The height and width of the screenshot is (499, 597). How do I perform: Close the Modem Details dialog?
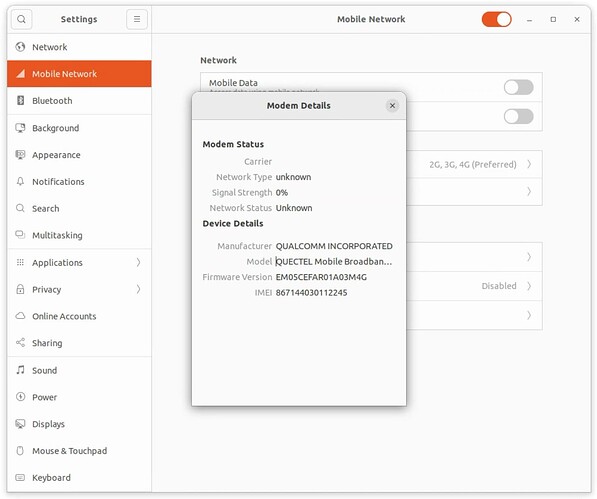[392, 105]
